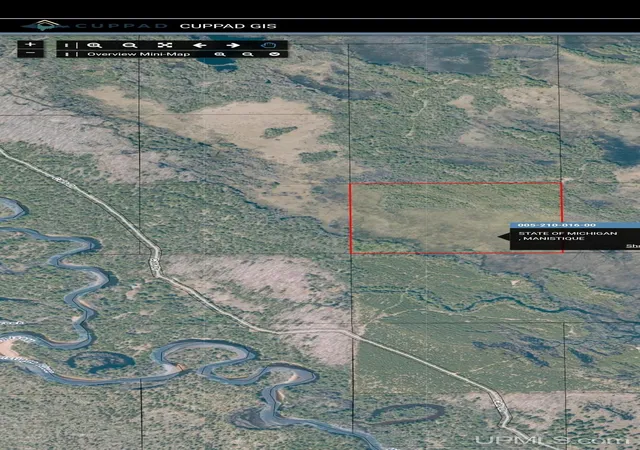This screenshot has width=640, height=450.
Task: Open the Show link in parcel popup
Action: pos(633,246)
